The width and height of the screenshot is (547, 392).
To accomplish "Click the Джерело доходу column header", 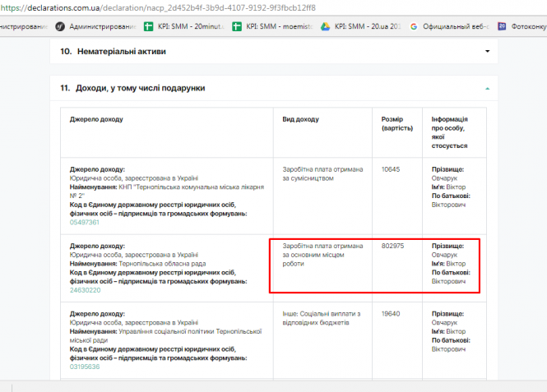I will click(96, 119).
